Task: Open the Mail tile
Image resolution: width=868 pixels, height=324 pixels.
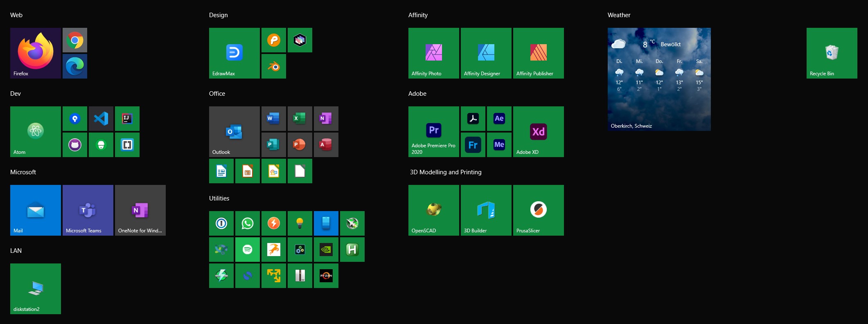Action: click(36, 210)
